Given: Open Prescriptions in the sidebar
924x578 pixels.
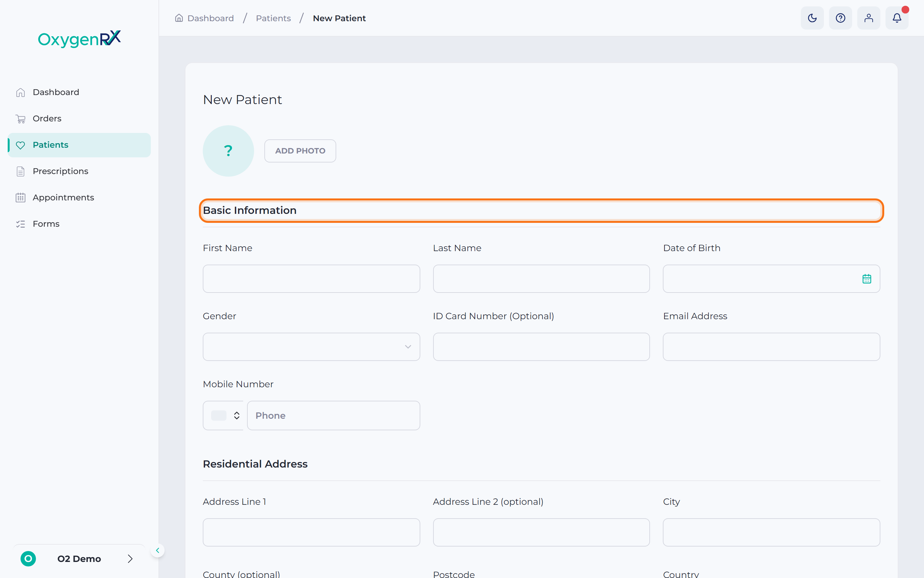Looking at the screenshot, I should pos(79,171).
